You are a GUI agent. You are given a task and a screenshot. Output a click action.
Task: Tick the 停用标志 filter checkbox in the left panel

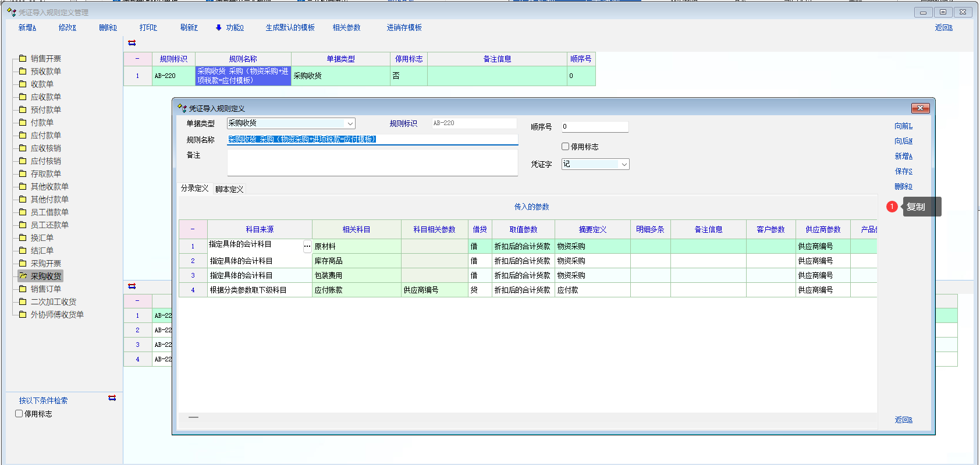coord(19,414)
